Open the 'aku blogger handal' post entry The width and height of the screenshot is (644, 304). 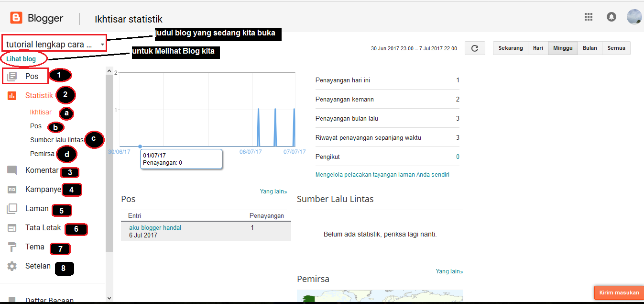[x=155, y=228]
